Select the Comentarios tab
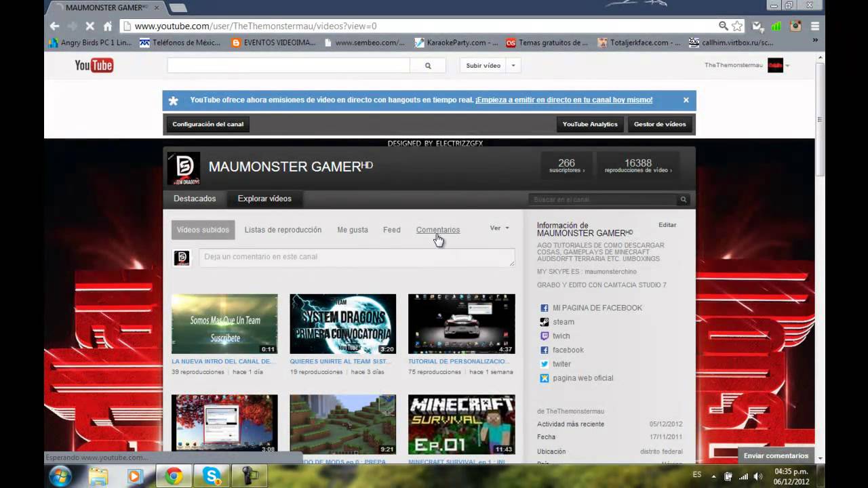 click(438, 230)
